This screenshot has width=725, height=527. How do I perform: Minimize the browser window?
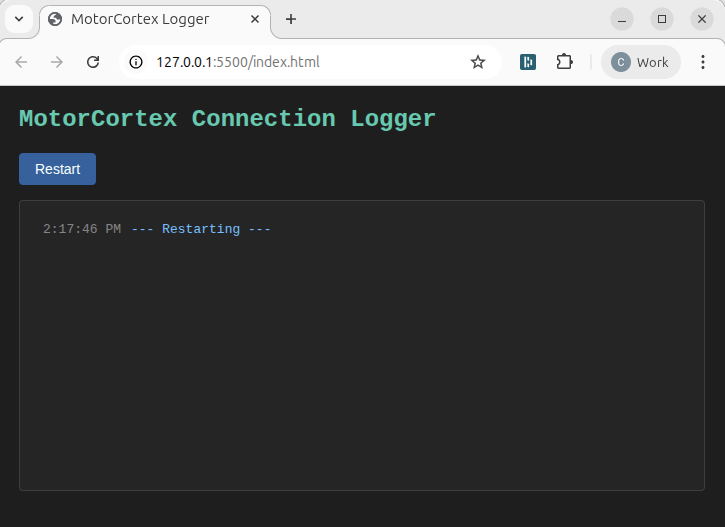[622, 19]
